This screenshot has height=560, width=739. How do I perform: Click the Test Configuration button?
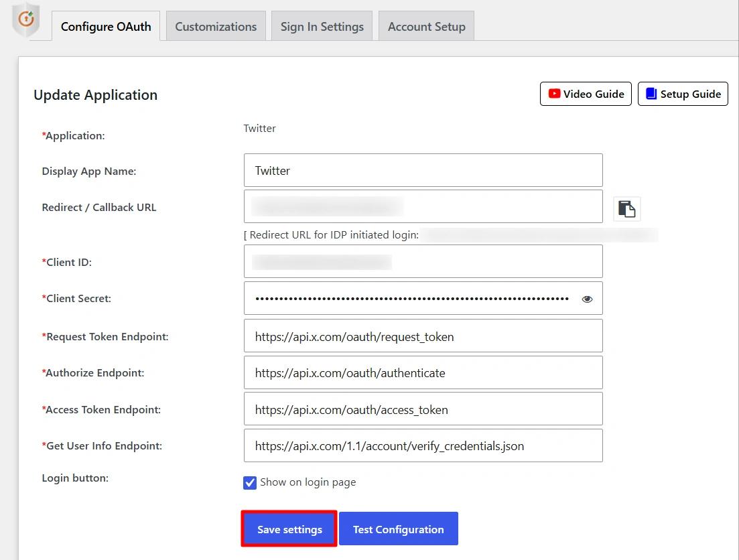398,529
